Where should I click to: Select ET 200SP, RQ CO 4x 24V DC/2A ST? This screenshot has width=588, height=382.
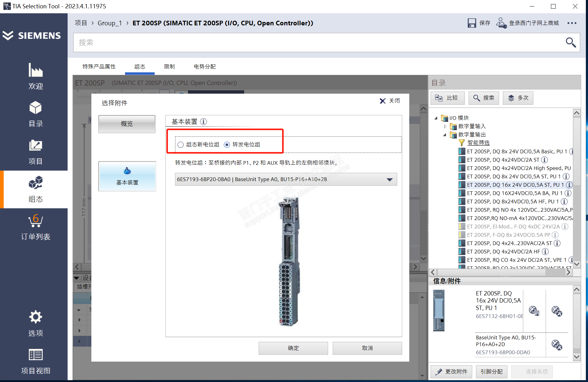coord(517,260)
